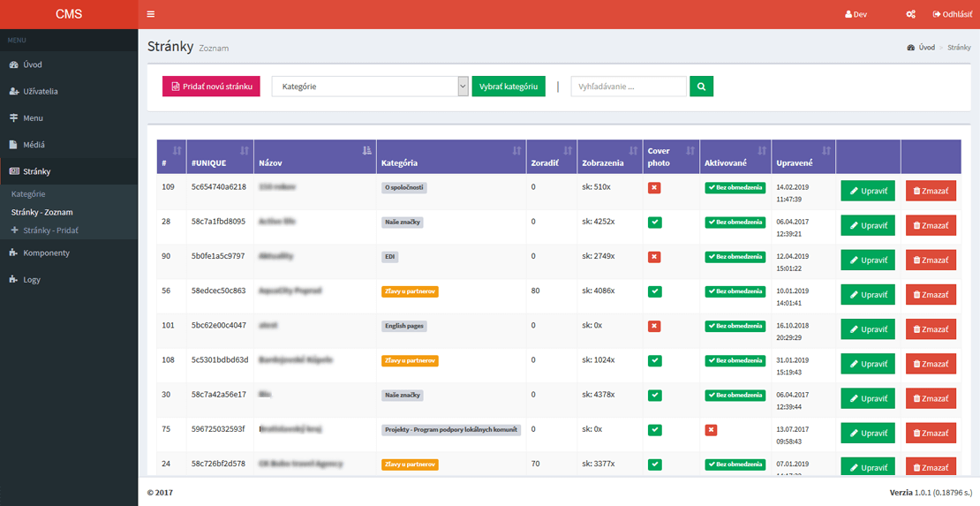Open the settings gears icon in header
Screen dimensions: 980x506
(x=910, y=14)
